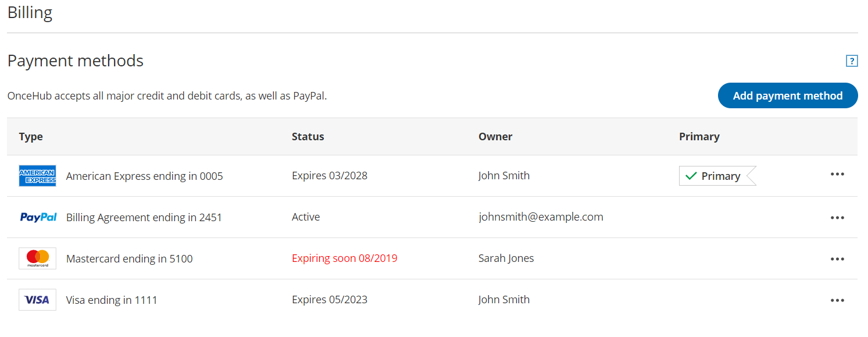Click the Type column header
The width and height of the screenshot is (868, 337).
31,137
